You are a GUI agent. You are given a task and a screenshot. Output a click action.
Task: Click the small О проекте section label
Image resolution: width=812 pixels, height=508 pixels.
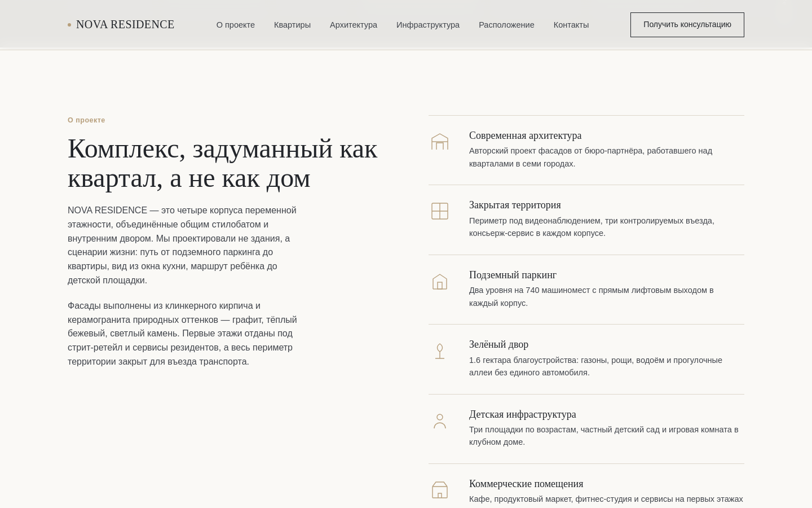86,120
